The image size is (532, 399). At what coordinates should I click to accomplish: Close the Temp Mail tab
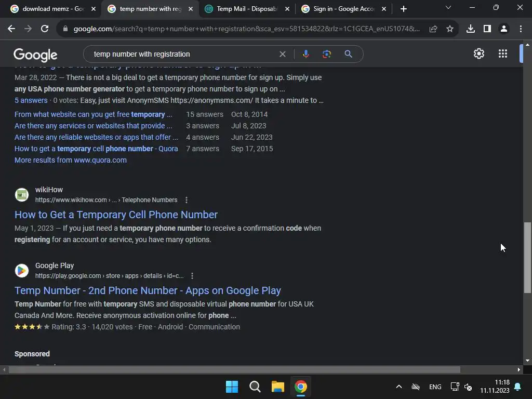pyautogui.click(x=287, y=9)
